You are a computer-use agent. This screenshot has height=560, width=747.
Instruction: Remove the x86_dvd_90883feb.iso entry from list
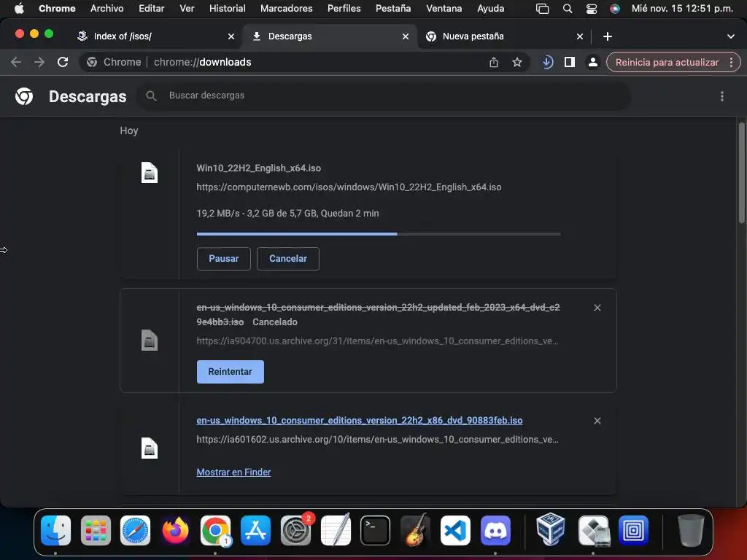pyautogui.click(x=597, y=421)
